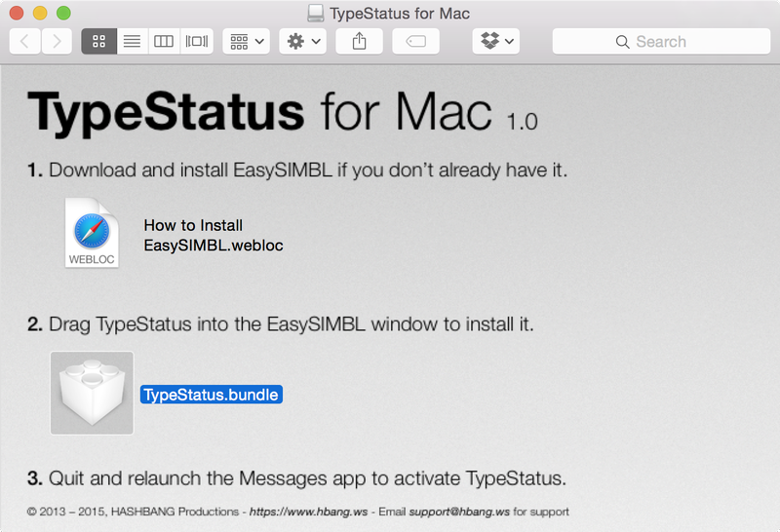The width and height of the screenshot is (780, 532).
Task: Close the window with the red button
Action: [17, 13]
